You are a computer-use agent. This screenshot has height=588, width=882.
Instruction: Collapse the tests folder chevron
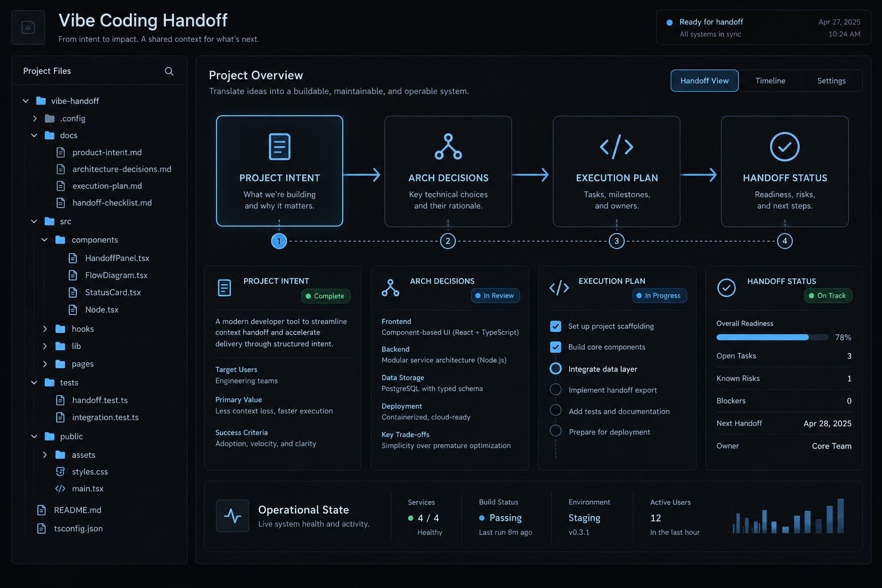tap(34, 382)
